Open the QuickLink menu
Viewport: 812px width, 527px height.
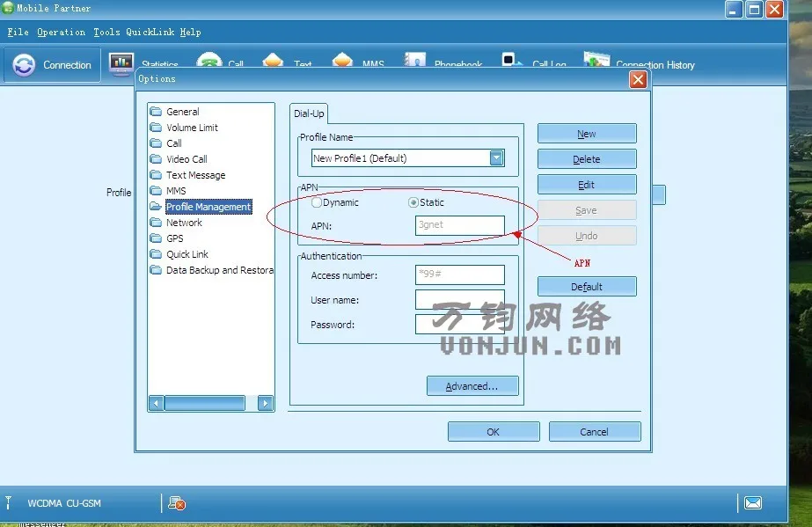pos(150,32)
